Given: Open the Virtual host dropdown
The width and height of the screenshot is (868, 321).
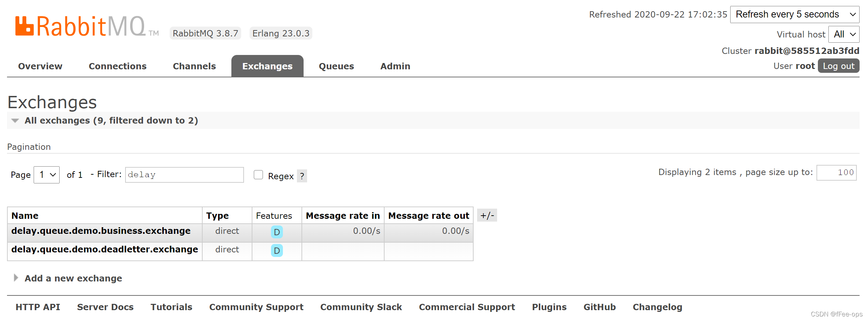Looking at the screenshot, I should click(x=844, y=34).
